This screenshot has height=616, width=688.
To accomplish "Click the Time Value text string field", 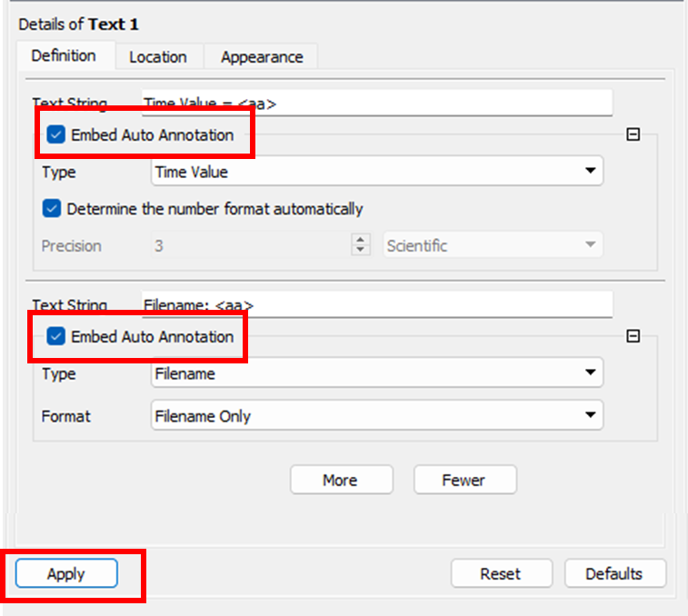I will pyautogui.click(x=377, y=104).
